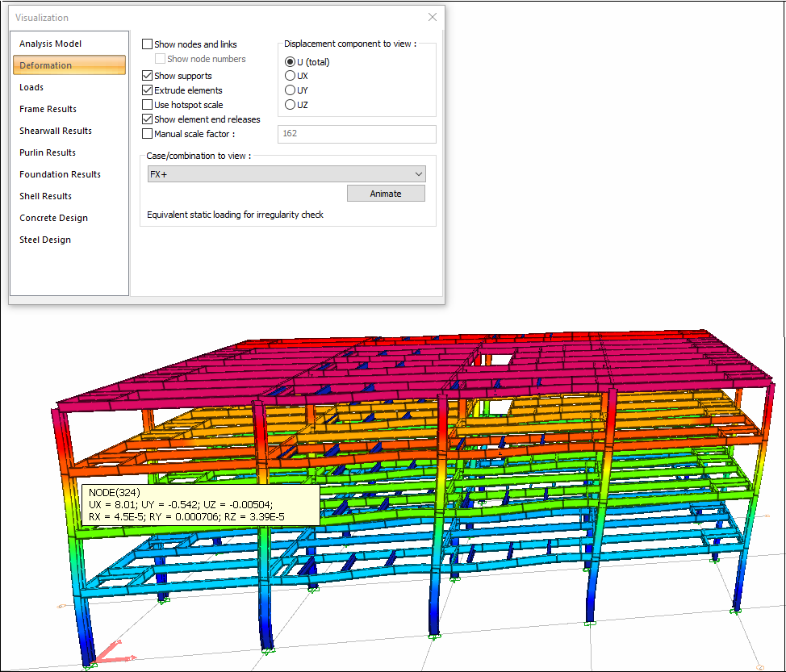This screenshot has height=672, width=786.
Task: Click the red axis origin marker
Action: [x=102, y=654]
